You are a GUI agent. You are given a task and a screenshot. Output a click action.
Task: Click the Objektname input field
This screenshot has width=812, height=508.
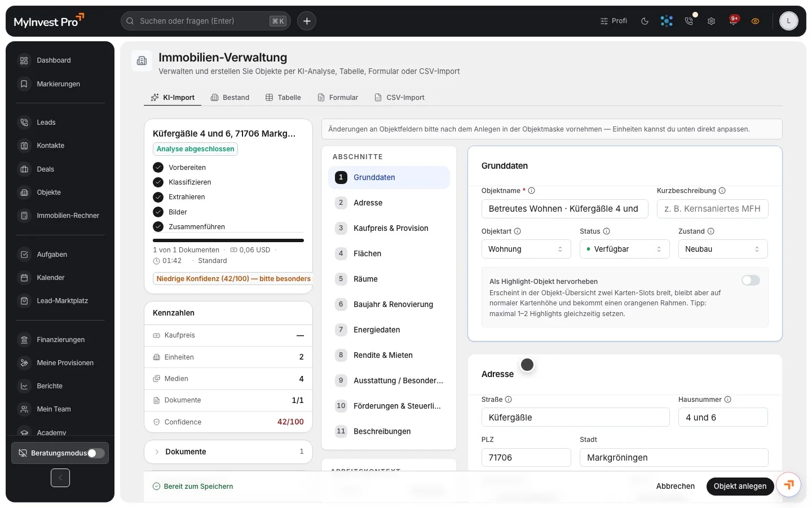pos(565,209)
